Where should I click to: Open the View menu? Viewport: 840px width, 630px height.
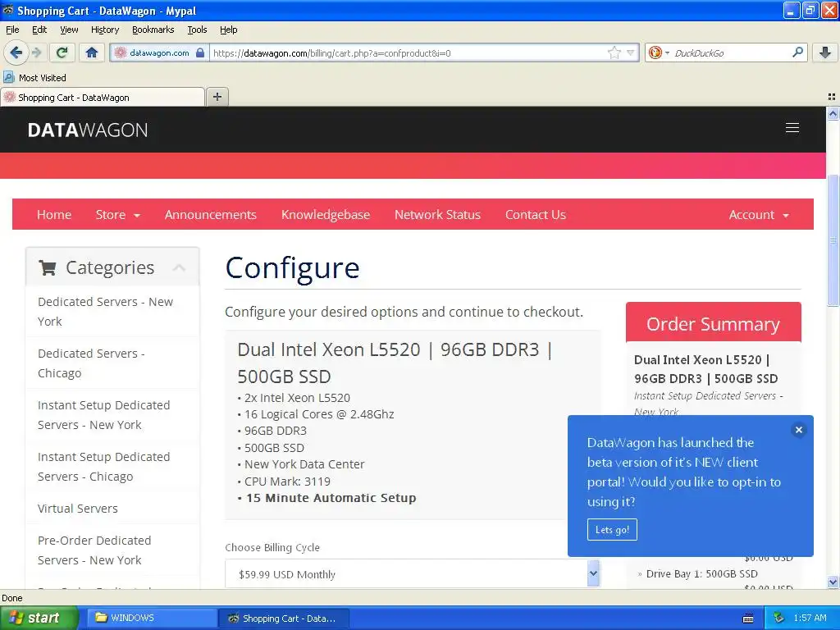(x=69, y=30)
